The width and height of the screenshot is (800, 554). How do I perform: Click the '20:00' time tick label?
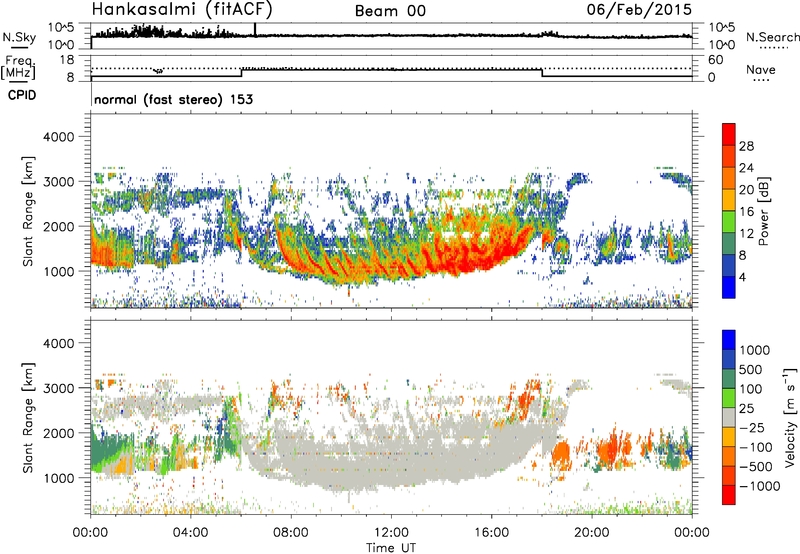coord(591,533)
